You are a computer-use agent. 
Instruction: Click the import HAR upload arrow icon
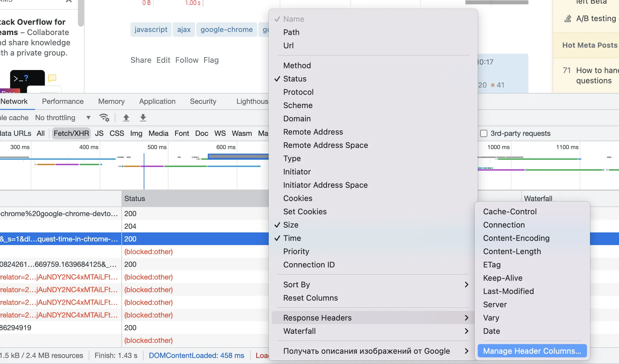click(x=126, y=118)
